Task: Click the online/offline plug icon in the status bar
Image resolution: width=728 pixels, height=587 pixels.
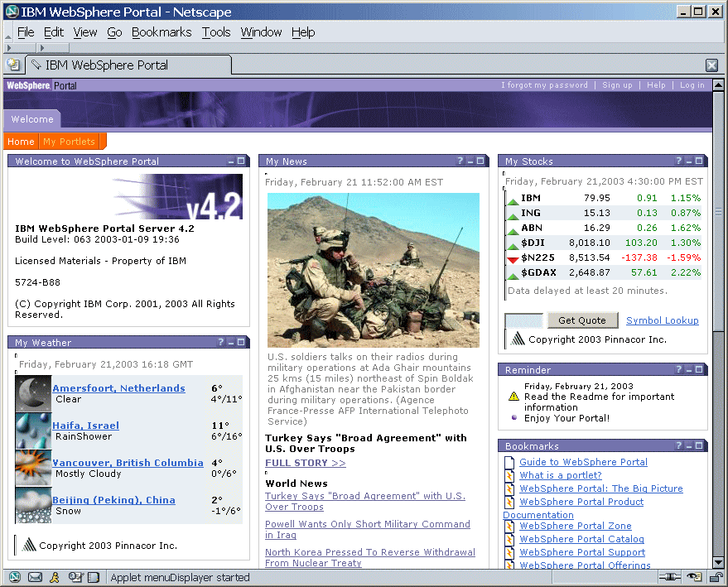Action: tap(669, 577)
